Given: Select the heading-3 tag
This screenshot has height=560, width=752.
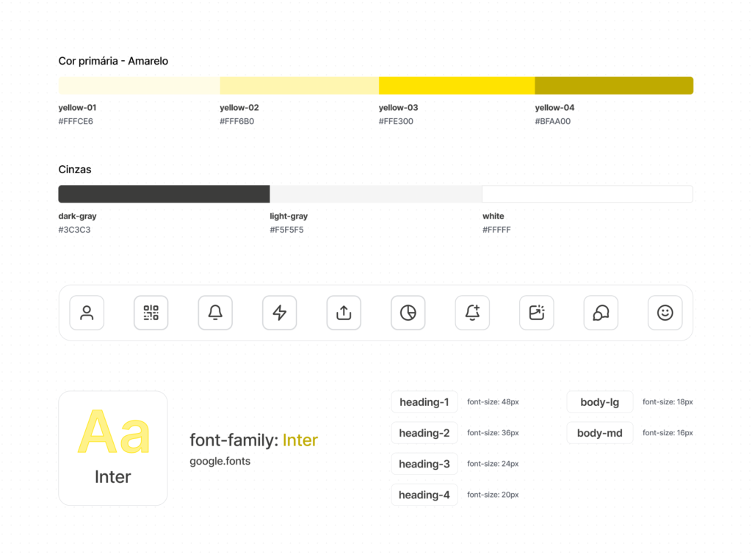Looking at the screenshot, I should coord(424,464).
